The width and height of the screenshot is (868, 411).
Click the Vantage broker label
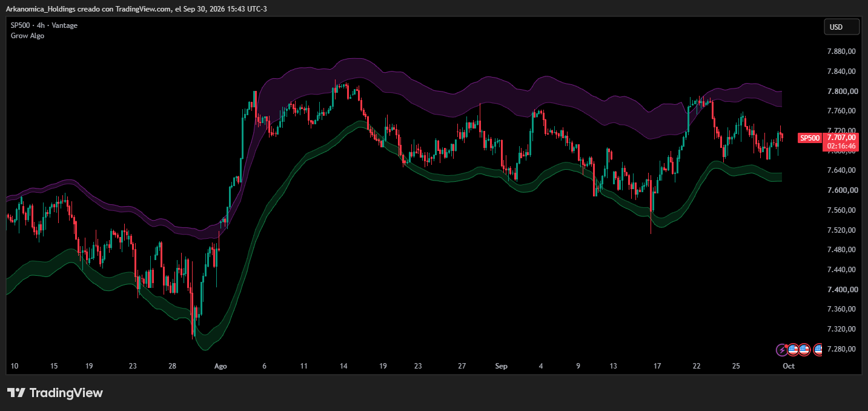pos(64,25)
